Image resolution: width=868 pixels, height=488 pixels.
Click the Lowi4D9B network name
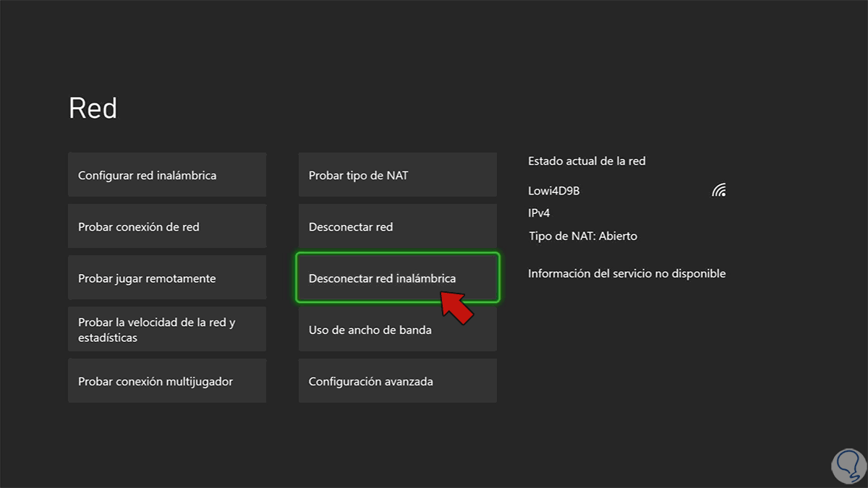[554, 191]
